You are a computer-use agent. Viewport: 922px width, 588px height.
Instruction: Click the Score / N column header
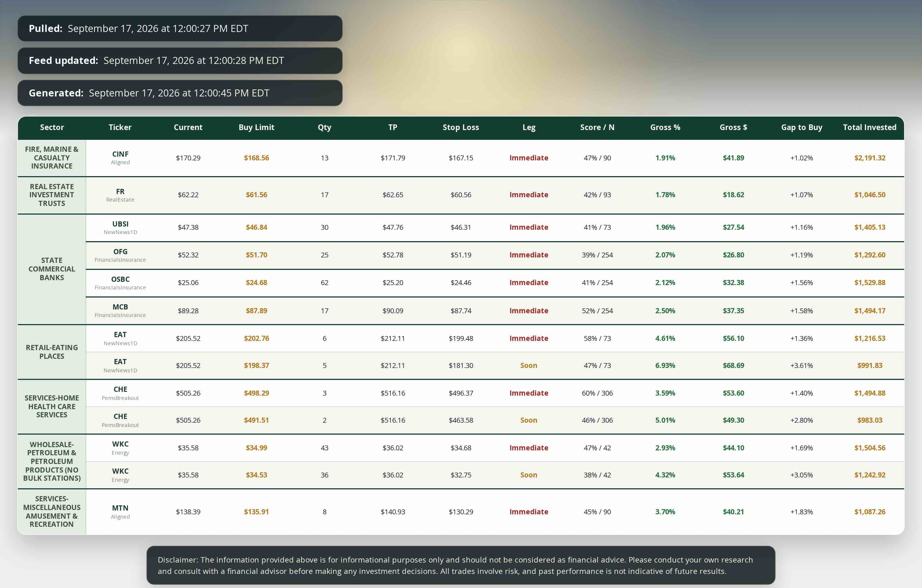[597, 127]
